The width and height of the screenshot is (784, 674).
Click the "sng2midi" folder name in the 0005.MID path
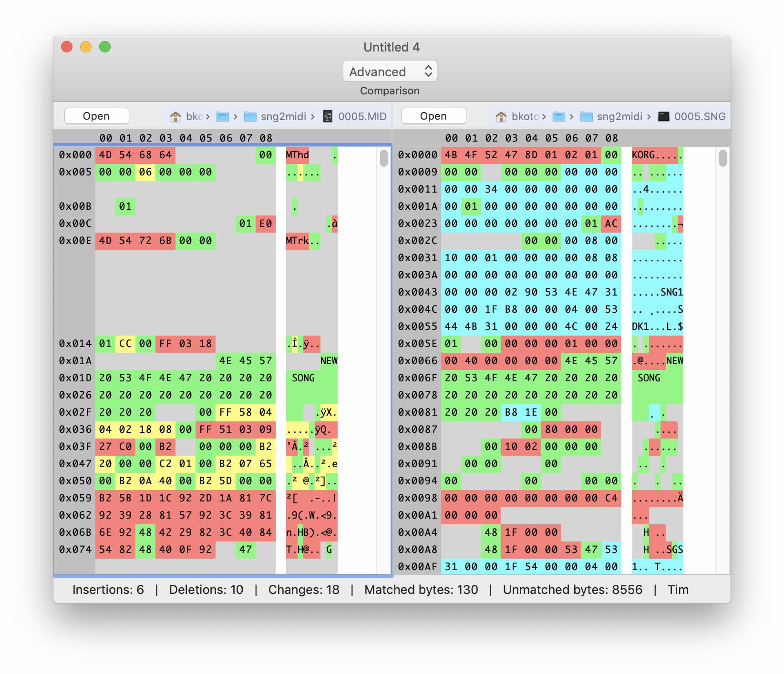click(283, 116)
